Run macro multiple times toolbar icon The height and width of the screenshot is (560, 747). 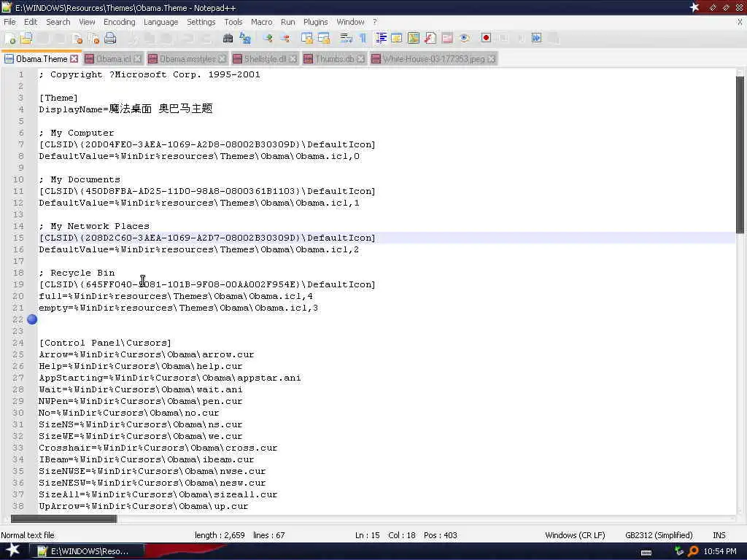pyautogui.click(x=536, y=39)
